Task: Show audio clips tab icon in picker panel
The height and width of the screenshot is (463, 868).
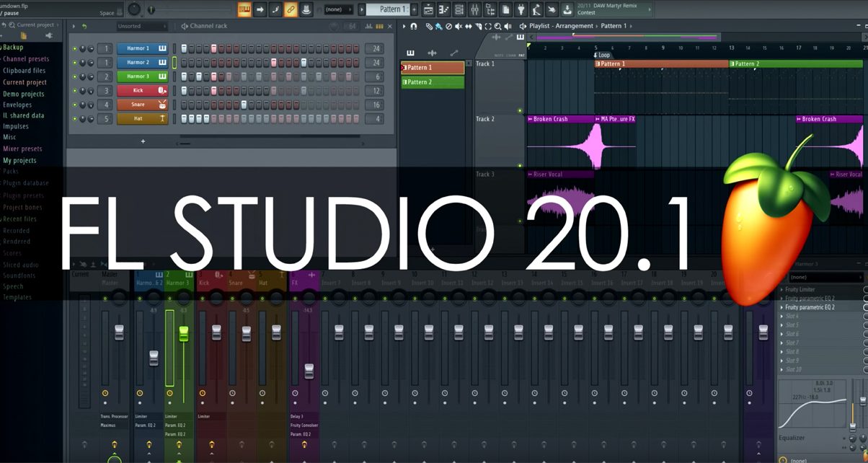Action: (x=432, y=53)
